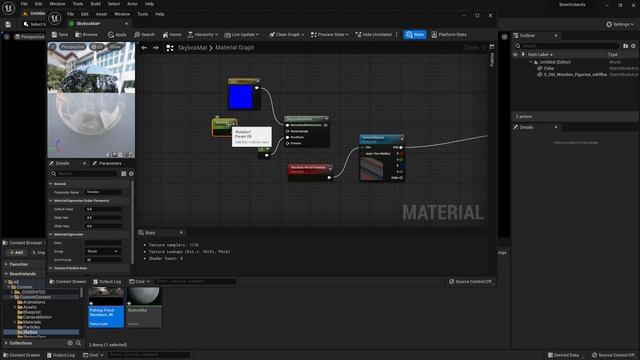Open Content Drawer in the material editor
This screenshot has width=640, height=360.
pyautogui.click(x=68, y=282)
